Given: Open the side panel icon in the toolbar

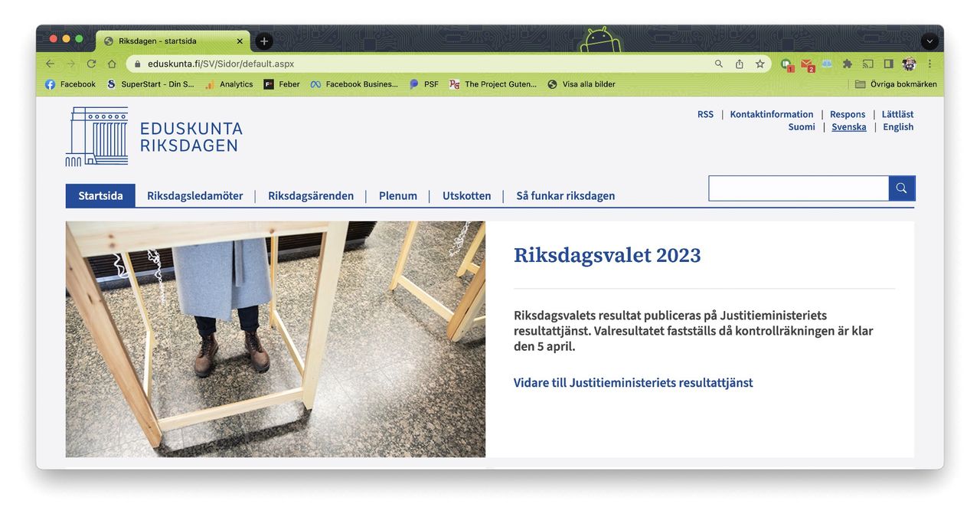Looking at the screenshot, I should pos(888,64).
